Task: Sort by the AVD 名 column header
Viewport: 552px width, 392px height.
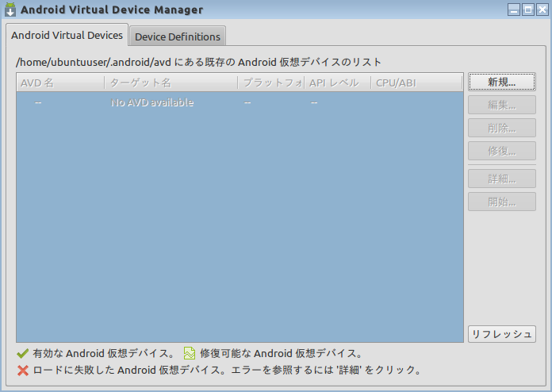Action: pos(60,83)
